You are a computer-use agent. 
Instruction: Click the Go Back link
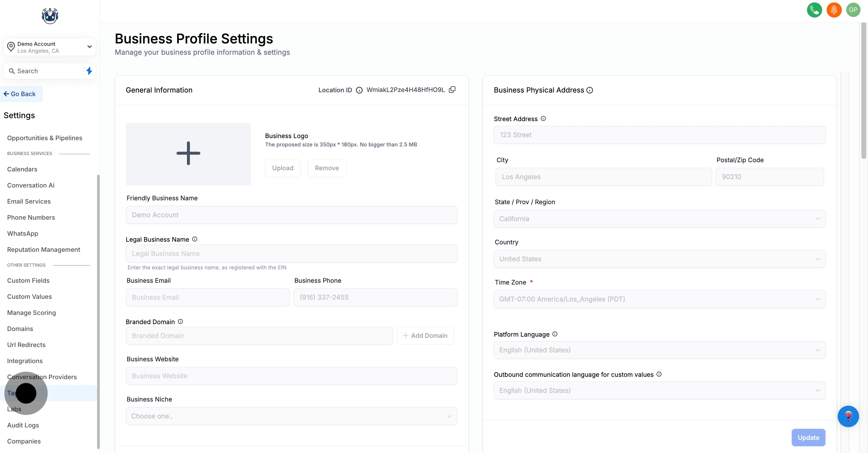(x=20, y=94)
